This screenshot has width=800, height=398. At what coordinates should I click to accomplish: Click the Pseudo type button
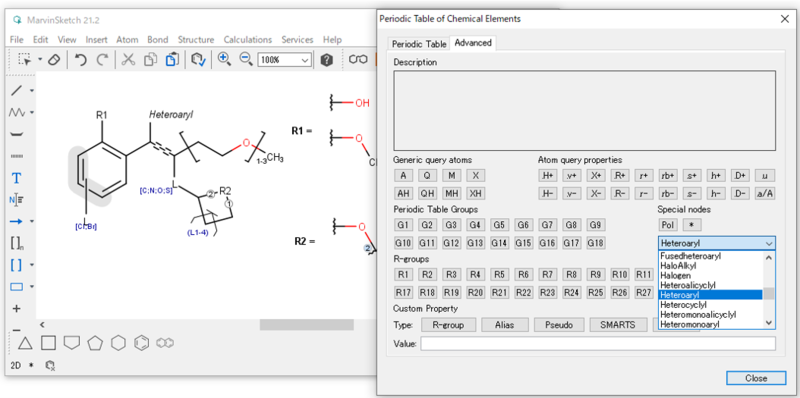559,325
